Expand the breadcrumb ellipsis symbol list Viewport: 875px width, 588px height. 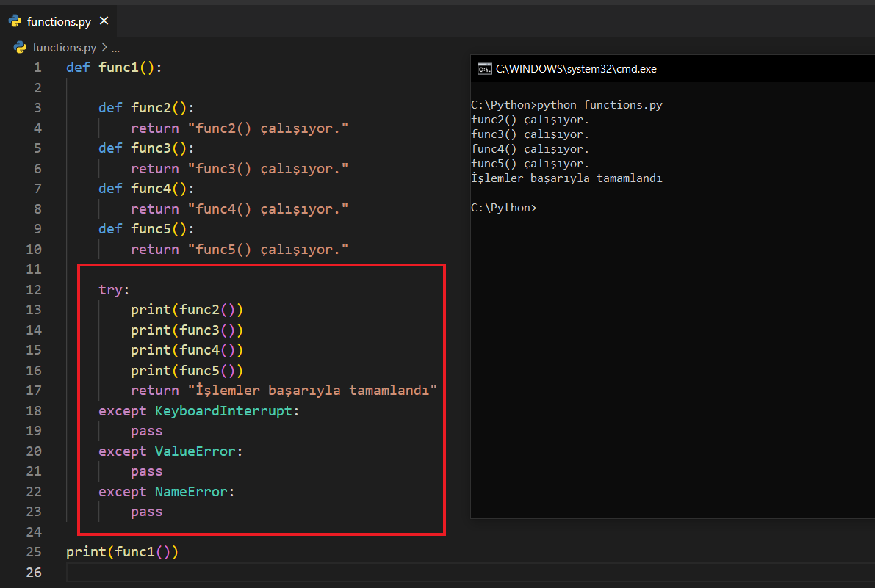pyautogui.click(x=115, y=48)
